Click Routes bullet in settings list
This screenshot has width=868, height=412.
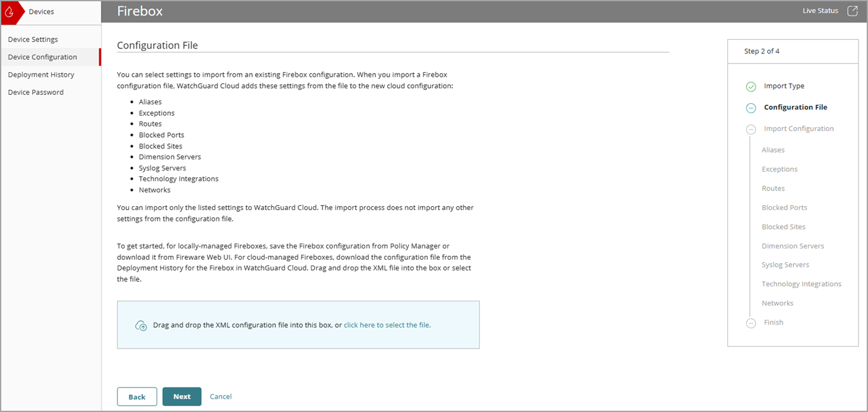[150, 124]
